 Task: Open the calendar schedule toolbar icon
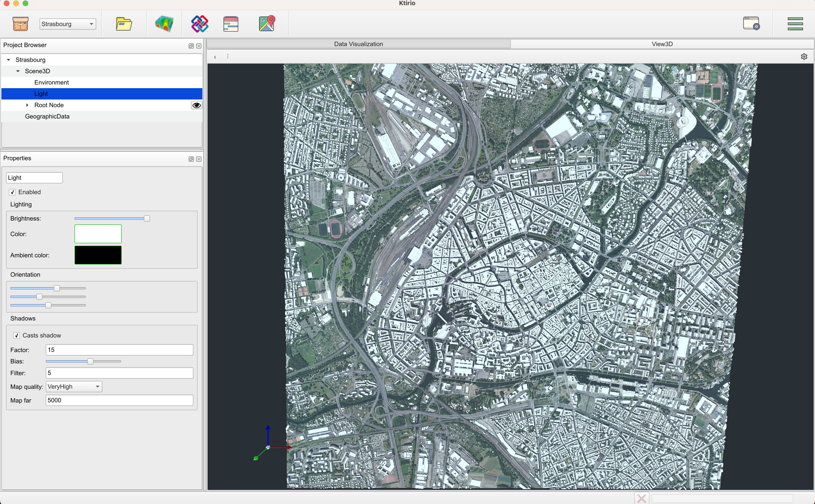pos(231,24)
